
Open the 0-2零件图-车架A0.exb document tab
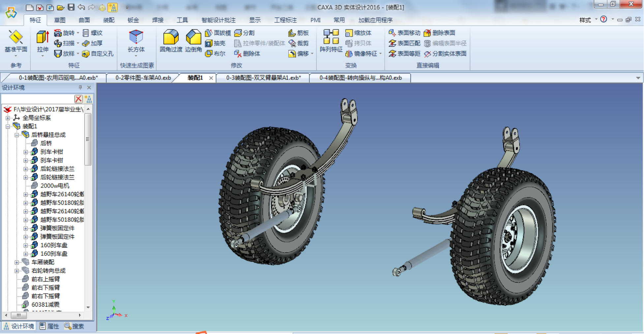pyautogui.click(x=143, y=78)
